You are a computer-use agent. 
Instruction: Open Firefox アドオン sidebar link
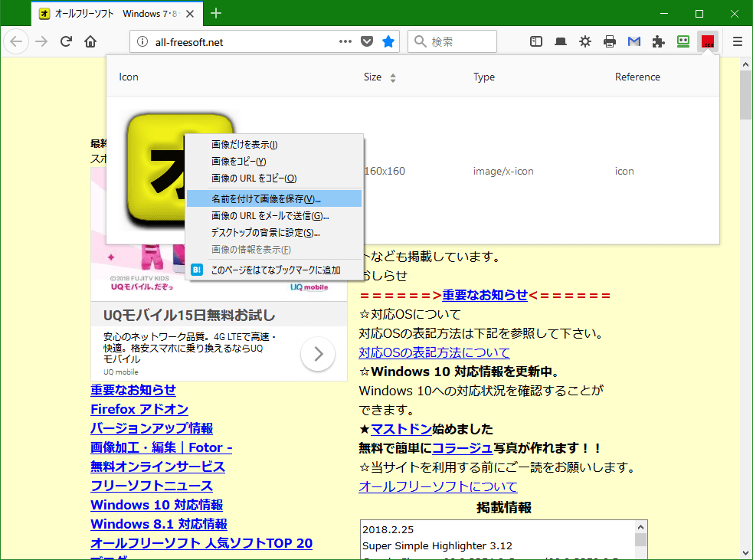pos(139,409)
